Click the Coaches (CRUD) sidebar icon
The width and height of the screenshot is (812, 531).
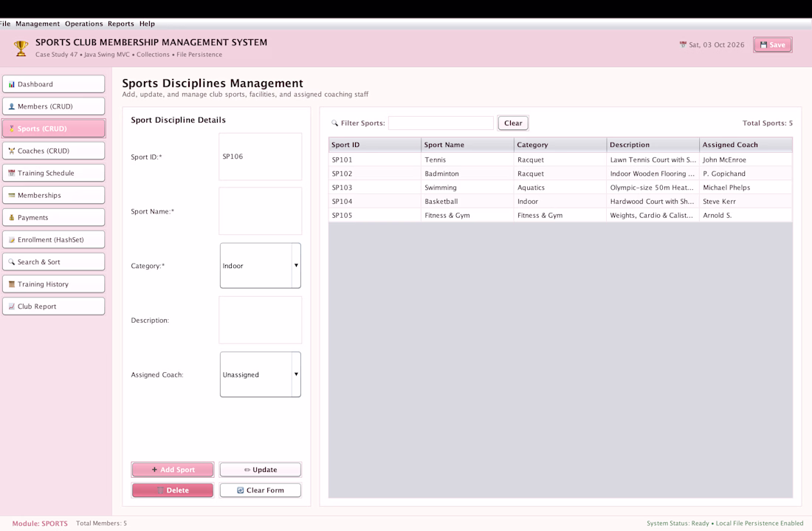coord(11,151)
